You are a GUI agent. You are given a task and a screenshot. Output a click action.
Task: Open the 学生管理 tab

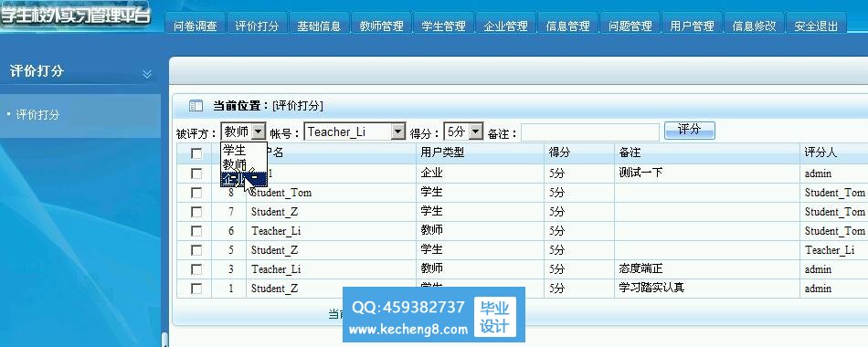point(443,25)
